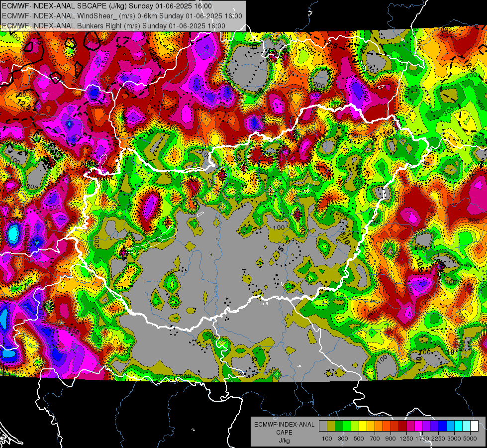The width and height of the screenshot is (487, 448).
Task: Pick the pure yellow legend swatch
Action: [x=363, y=426]
